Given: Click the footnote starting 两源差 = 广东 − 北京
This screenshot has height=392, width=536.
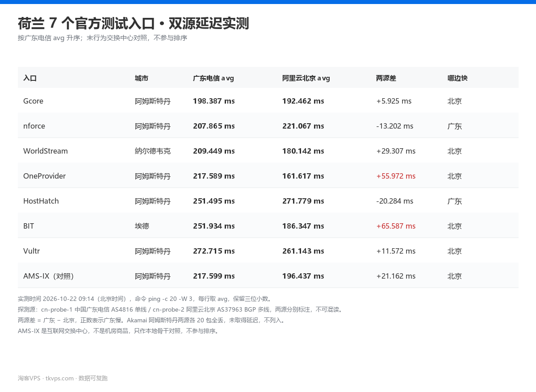Looking at the screenshot, I should pyautogui.click(x=151, y=320).
